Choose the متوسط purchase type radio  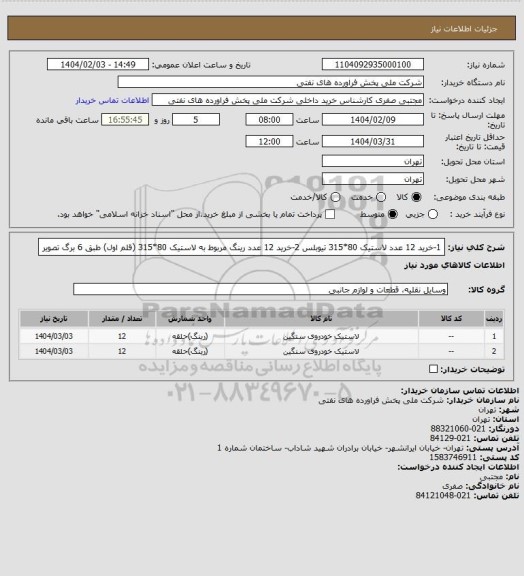click(393, 214)
